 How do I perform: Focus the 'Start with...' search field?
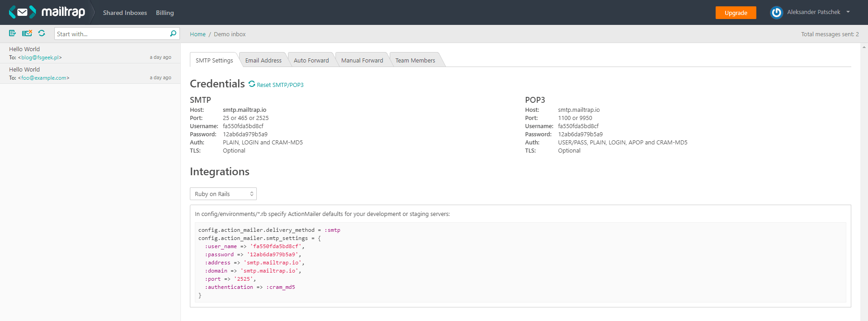click(111, 34)
